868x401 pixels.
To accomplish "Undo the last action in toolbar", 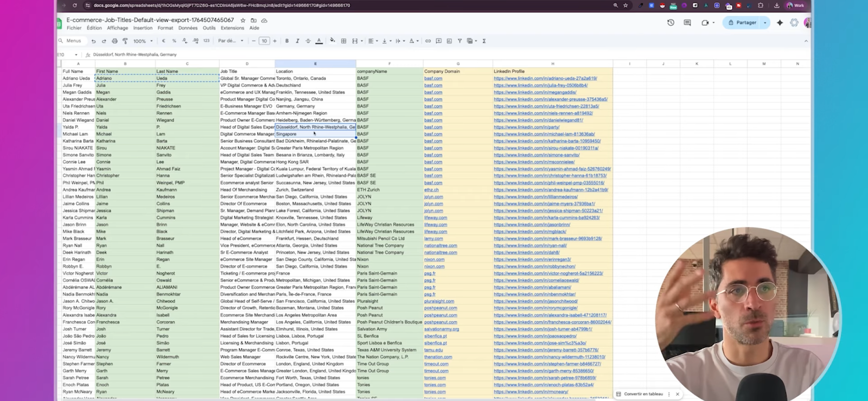I will 93,41.
